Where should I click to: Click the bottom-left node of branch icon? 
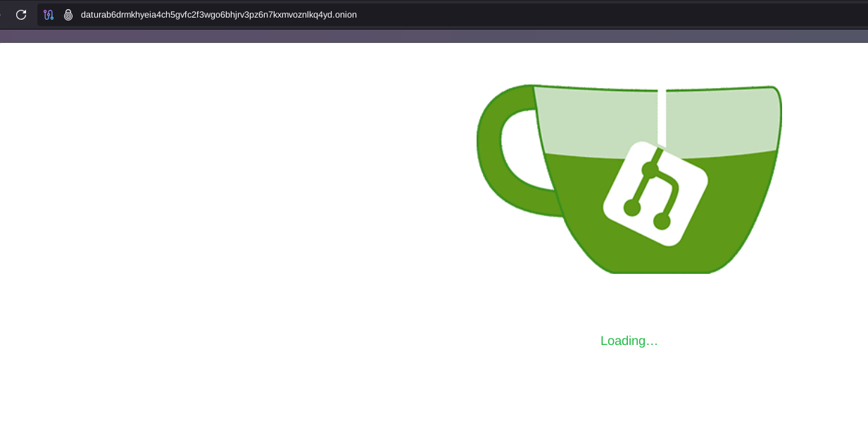(x=632, y=208)
